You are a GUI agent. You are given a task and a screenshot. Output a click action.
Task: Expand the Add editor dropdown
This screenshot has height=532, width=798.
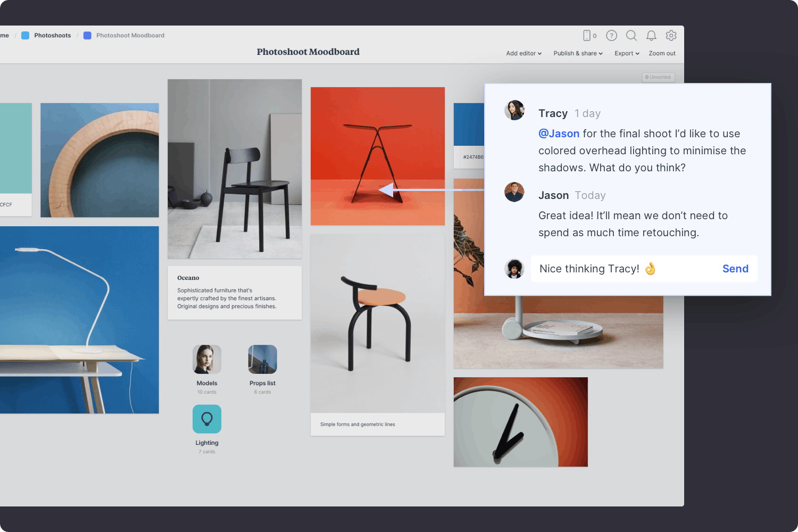(524, 53)
